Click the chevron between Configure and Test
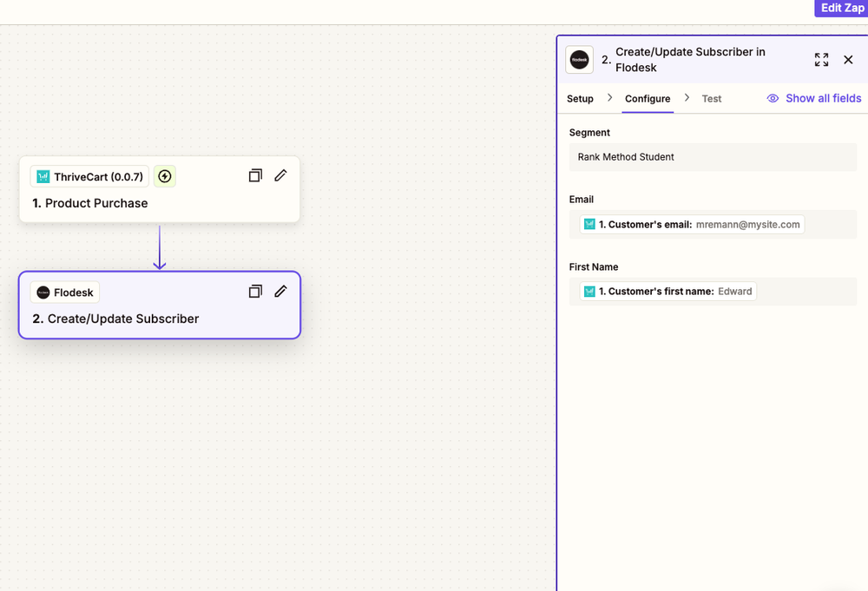 [x=687, y=97]
